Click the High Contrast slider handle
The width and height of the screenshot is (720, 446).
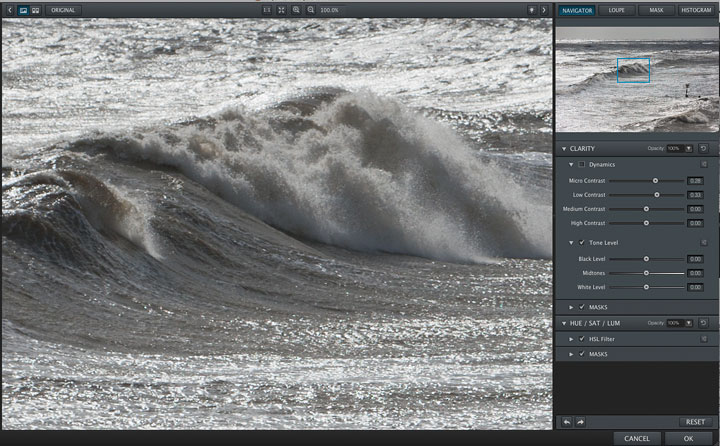pyautogui.click(x=646, y=223)
